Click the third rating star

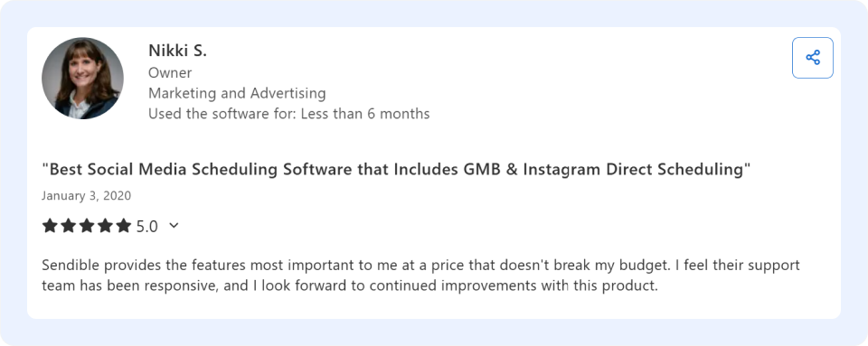87,226
